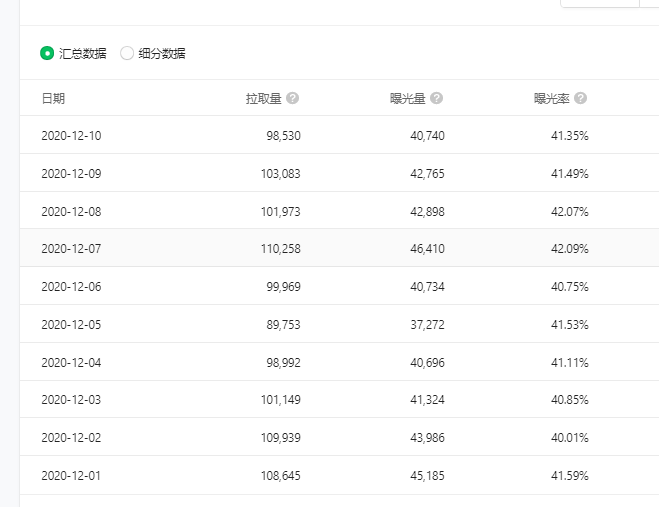Click the 曝光量 column header text
Viewport: 659px width, 507px height.
[408, 98]
